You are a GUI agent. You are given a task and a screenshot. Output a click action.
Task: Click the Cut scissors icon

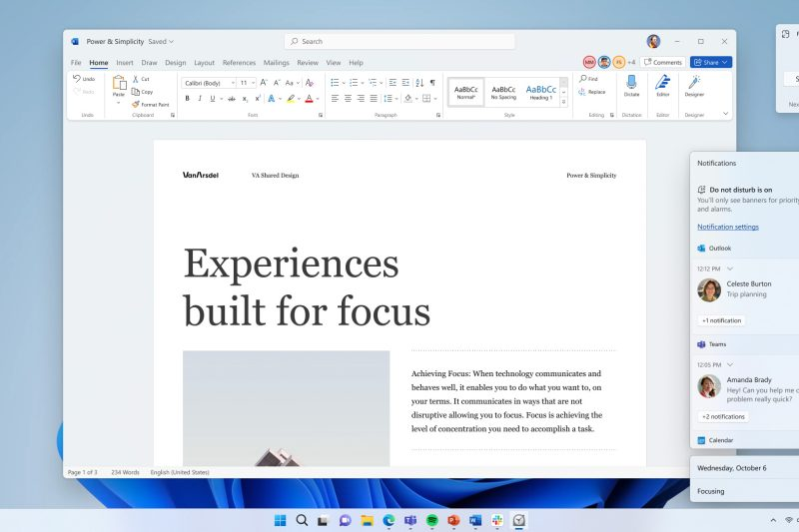(136, 79)
